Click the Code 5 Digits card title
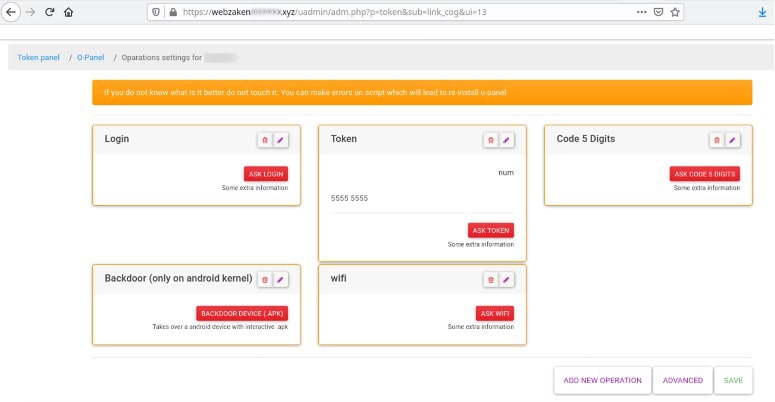The width and height of the screenshot is (775, 402). pyautogui.click(x=586, y=139)
